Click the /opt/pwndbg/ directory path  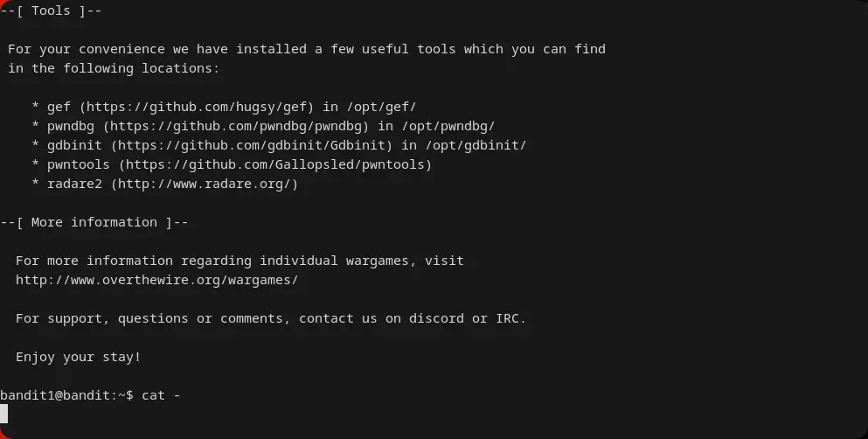pyautogui.click(x=448, y=126)
